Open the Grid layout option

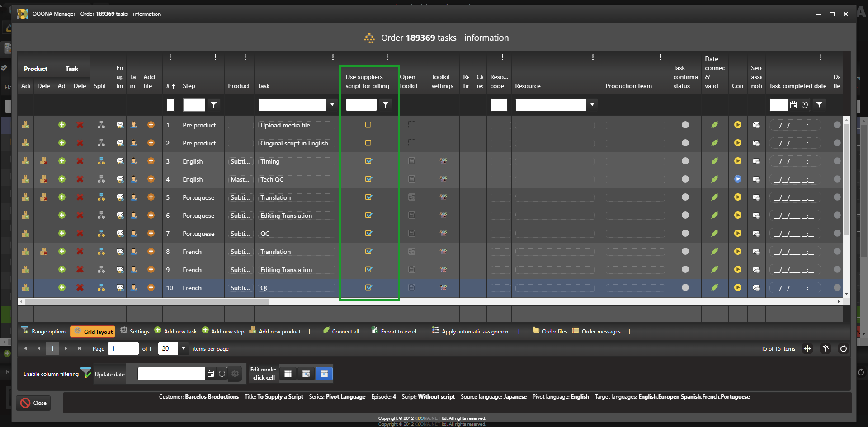click(93, 332)
